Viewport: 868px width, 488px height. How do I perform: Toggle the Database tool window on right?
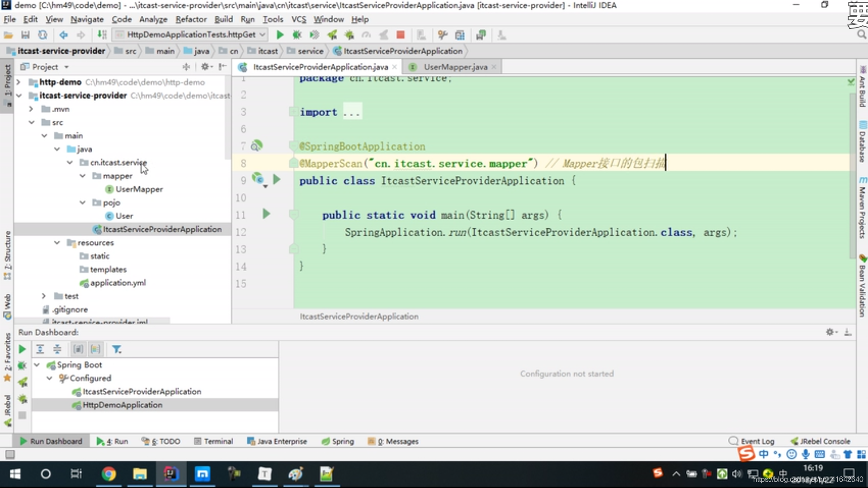point(862,142)
